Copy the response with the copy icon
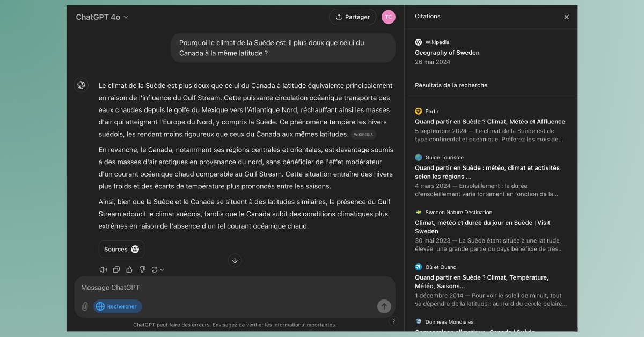644x337 pixels. click(116, 269)
